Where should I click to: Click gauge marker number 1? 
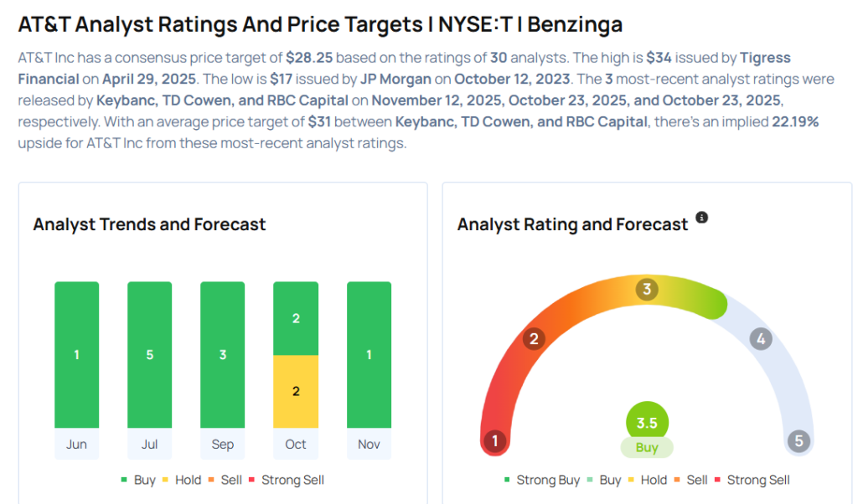pos(495,441)
